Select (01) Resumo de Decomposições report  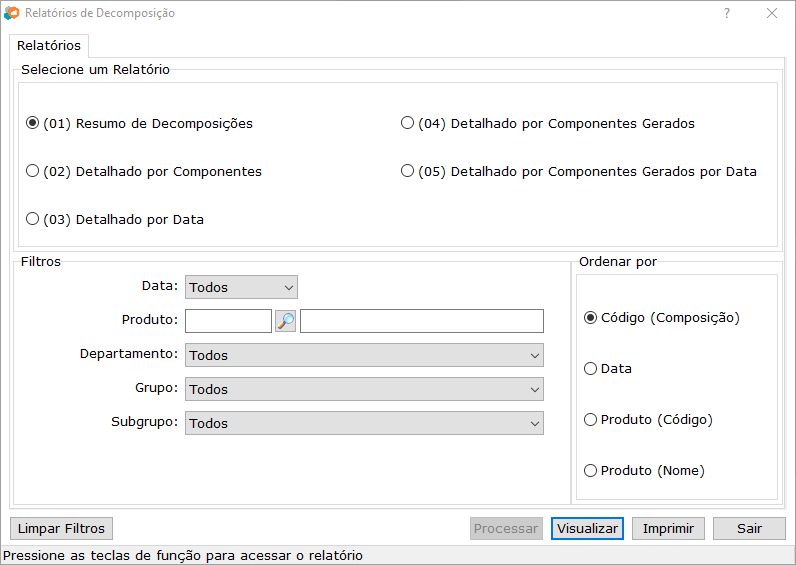click(x=33, y=124)
